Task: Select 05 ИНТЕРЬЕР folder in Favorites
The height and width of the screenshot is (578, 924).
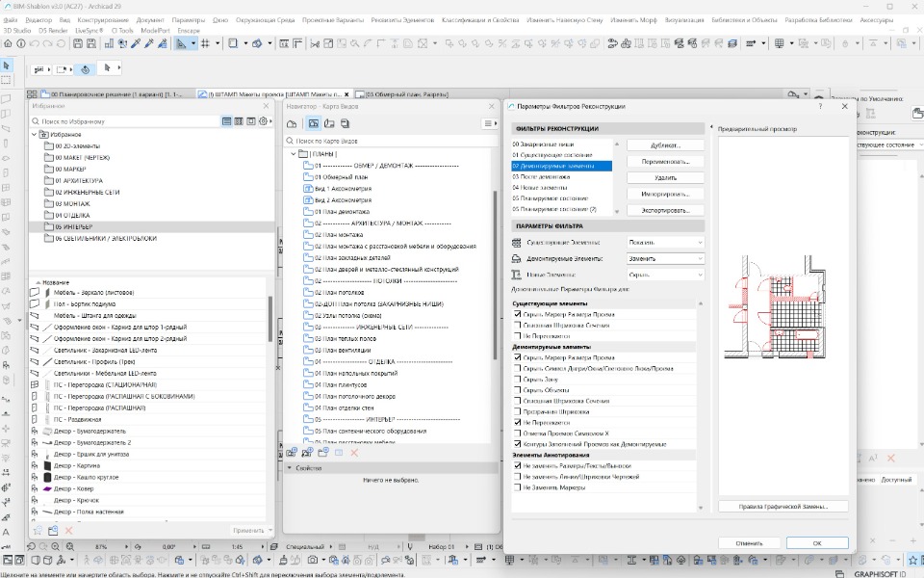Action: click(151, 226)
